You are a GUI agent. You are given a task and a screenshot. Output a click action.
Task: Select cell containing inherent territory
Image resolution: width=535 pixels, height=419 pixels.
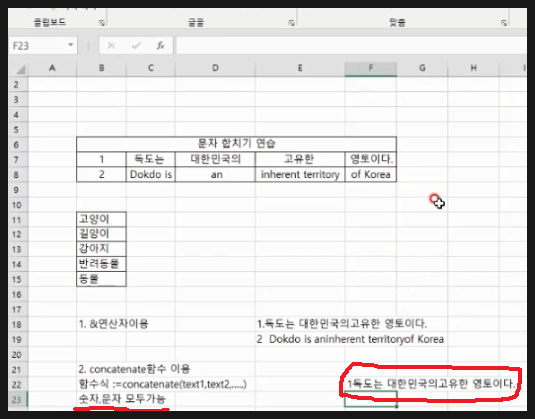coord(300,175)
